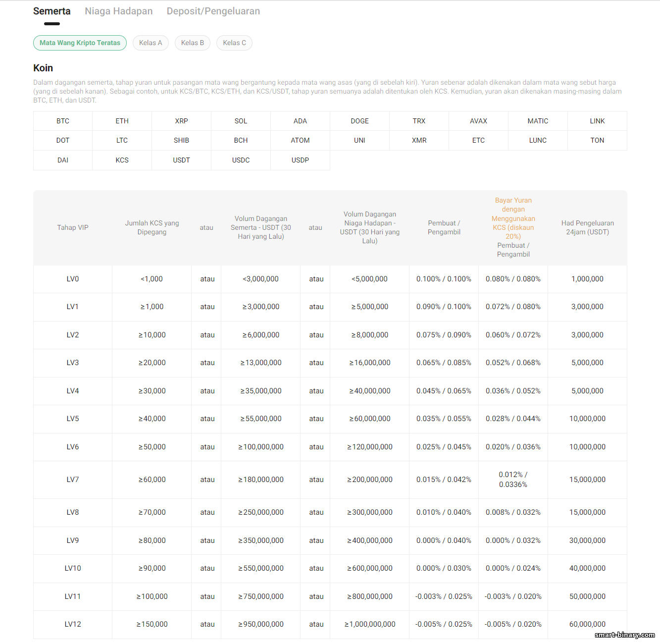Click the LV0 row label
660x644 pixels.
click(x=73, y=279)
